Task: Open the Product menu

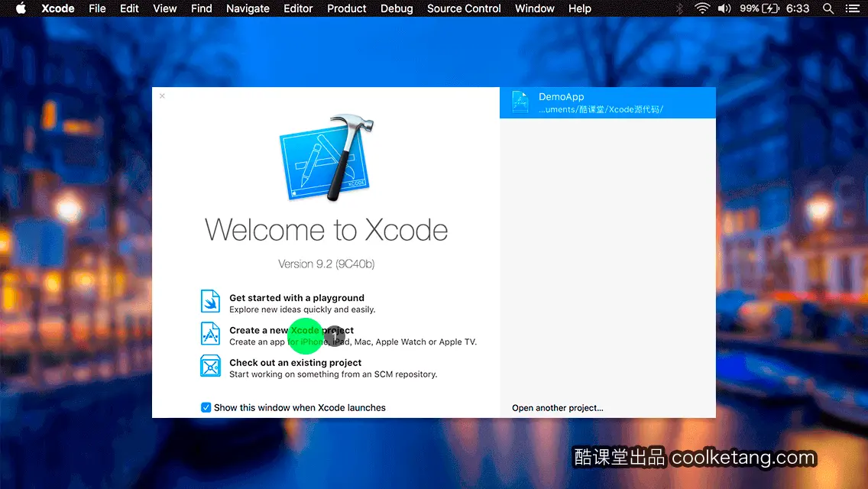Action: [x=347, y=8]
